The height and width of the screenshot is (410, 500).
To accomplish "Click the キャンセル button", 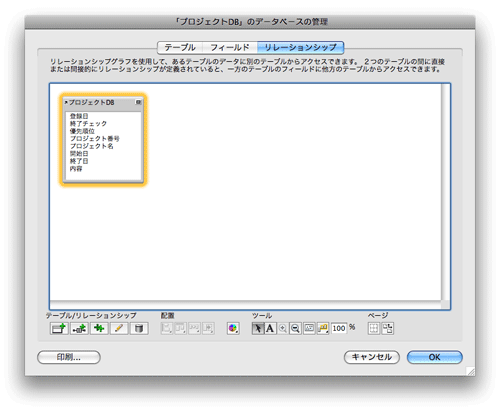I will point(372,357).
